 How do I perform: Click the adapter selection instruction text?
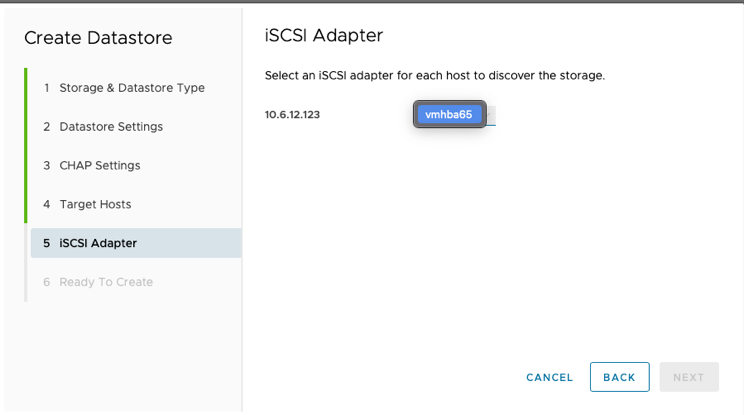(x=434, y=75)
